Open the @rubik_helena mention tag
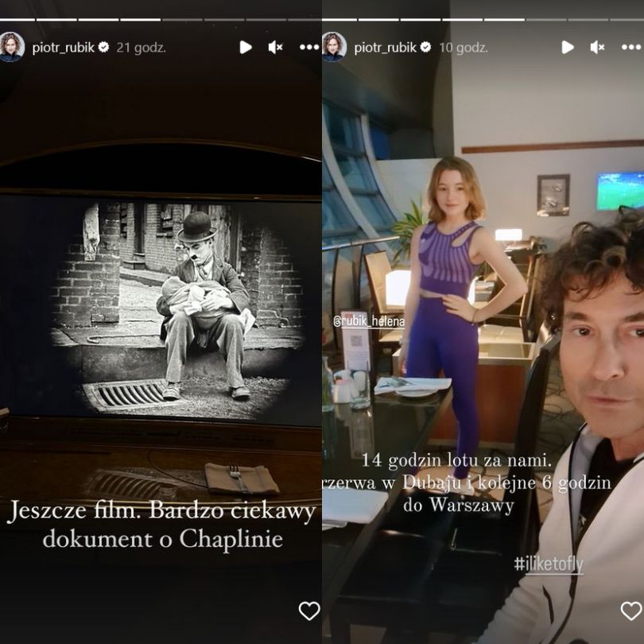This screenshot has width=644, height=644. pos(369,321)
